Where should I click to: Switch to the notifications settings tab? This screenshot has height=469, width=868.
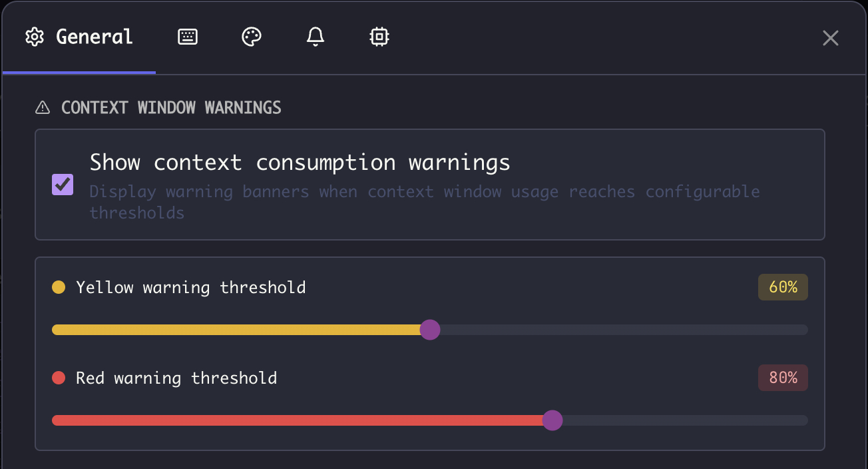(x=315, y=37)
